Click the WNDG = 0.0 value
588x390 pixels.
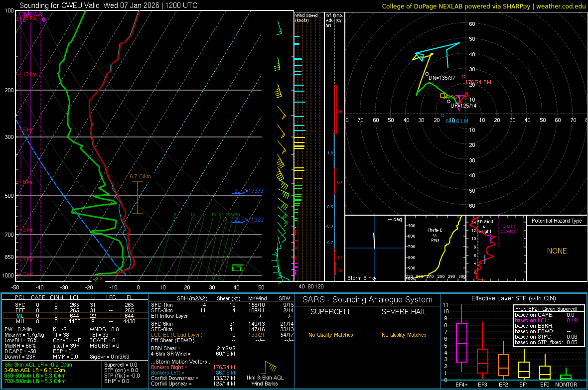[104, 329]
